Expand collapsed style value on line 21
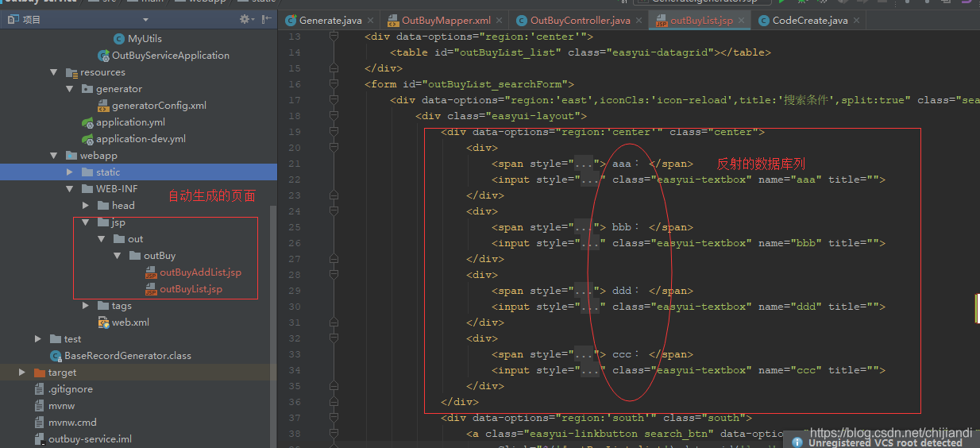This screenshot has width=980, height=448. 584,164
